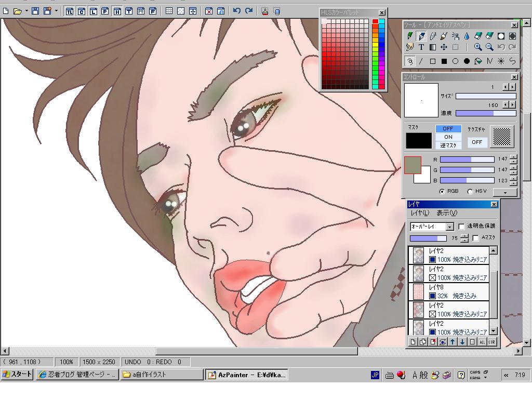Toggle the tool window TL button
This screenshot has height=399, width=532.
point(69,11)
